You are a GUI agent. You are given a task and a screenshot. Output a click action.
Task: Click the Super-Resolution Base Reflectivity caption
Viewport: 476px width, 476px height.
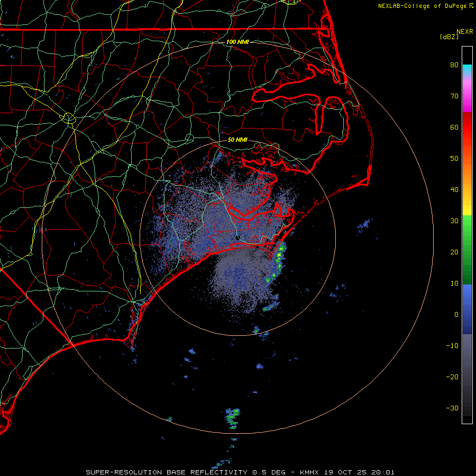240,472
